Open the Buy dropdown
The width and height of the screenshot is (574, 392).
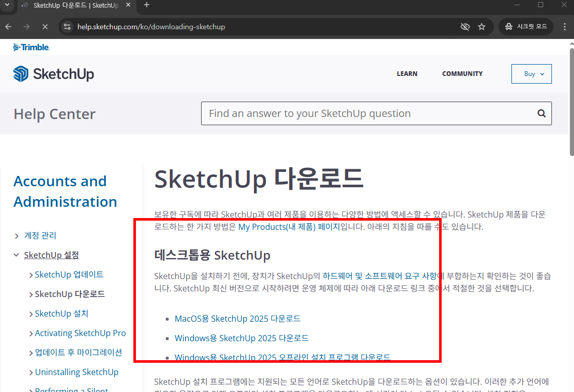pos(531,73)
